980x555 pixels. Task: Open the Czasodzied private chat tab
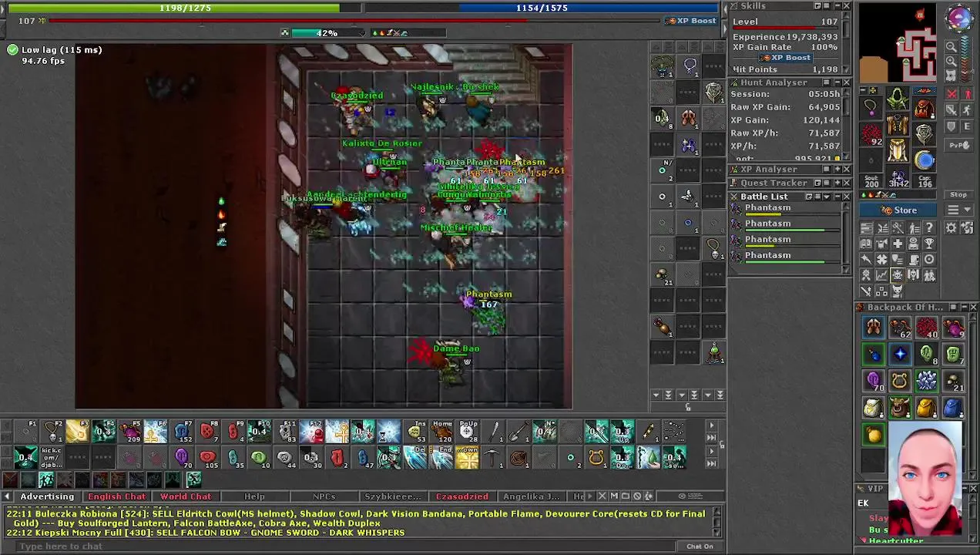point(461,496)
